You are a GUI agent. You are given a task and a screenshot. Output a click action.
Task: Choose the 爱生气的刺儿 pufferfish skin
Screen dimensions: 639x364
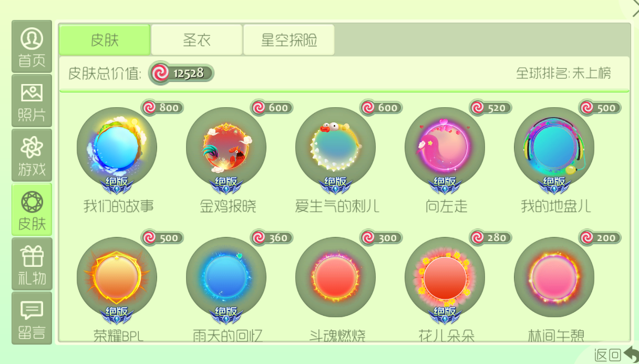click(335, 147)
